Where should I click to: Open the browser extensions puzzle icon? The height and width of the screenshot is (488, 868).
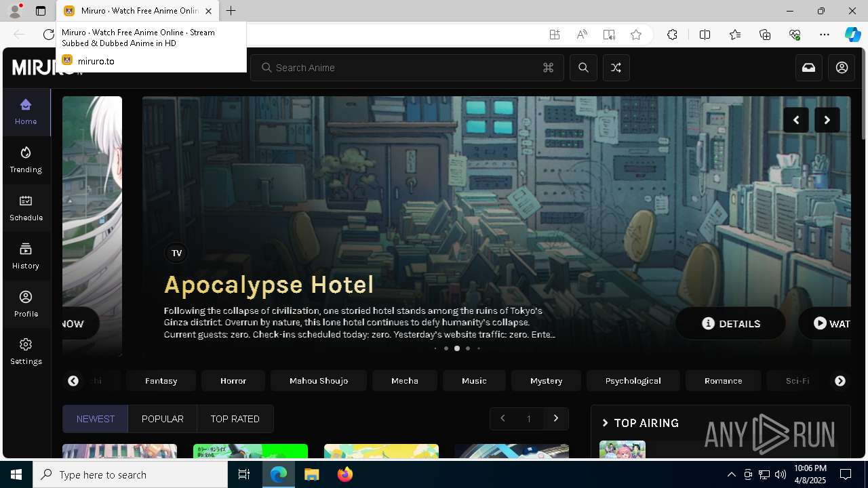coord(672,35)
